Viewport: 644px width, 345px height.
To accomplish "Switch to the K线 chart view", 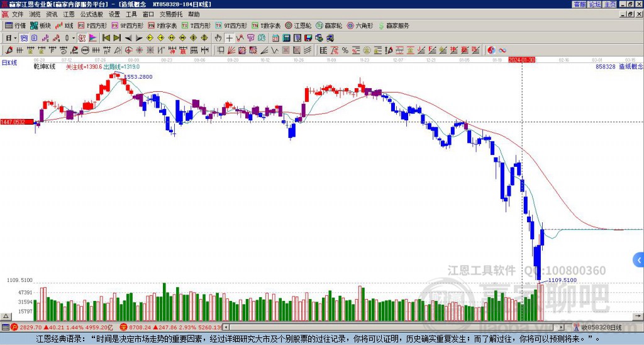I will tap(64, 25).
